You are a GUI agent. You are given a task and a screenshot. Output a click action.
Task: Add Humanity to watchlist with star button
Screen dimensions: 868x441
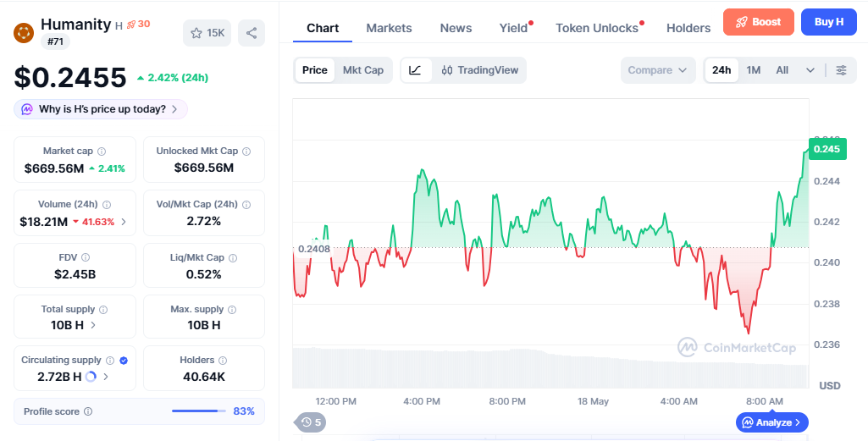[207, 33]
